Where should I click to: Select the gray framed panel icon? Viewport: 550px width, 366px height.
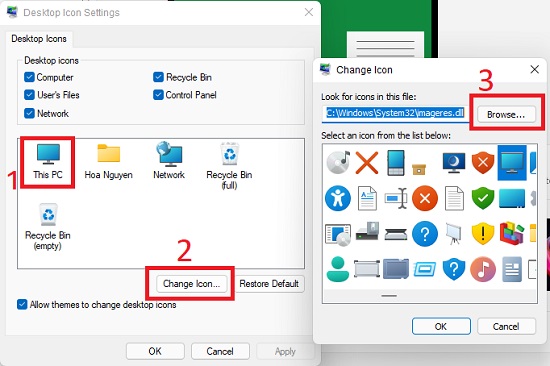[367, 269]
